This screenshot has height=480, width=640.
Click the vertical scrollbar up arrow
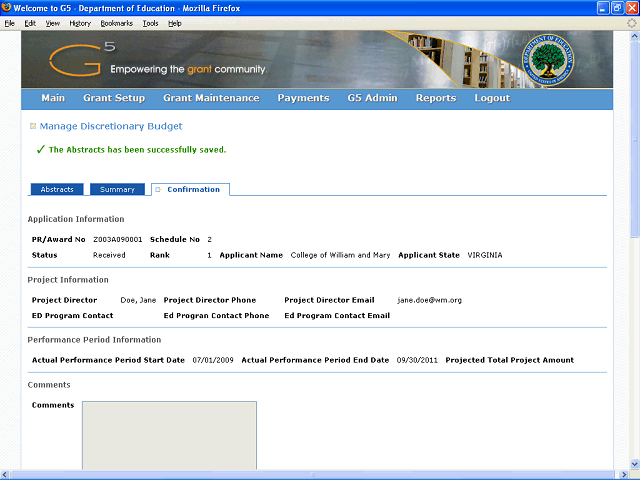635,36
